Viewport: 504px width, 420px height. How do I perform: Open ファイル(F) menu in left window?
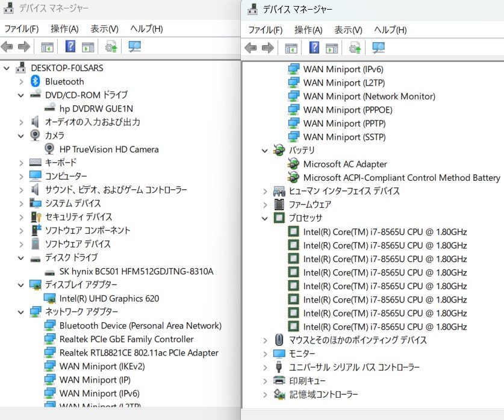coord(22,29)
